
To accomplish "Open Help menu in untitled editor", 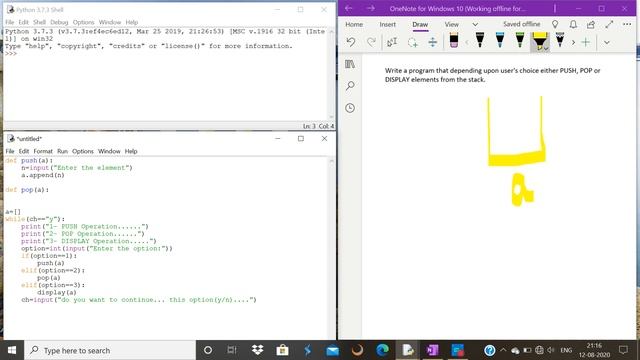I will [x=131, y=151].
